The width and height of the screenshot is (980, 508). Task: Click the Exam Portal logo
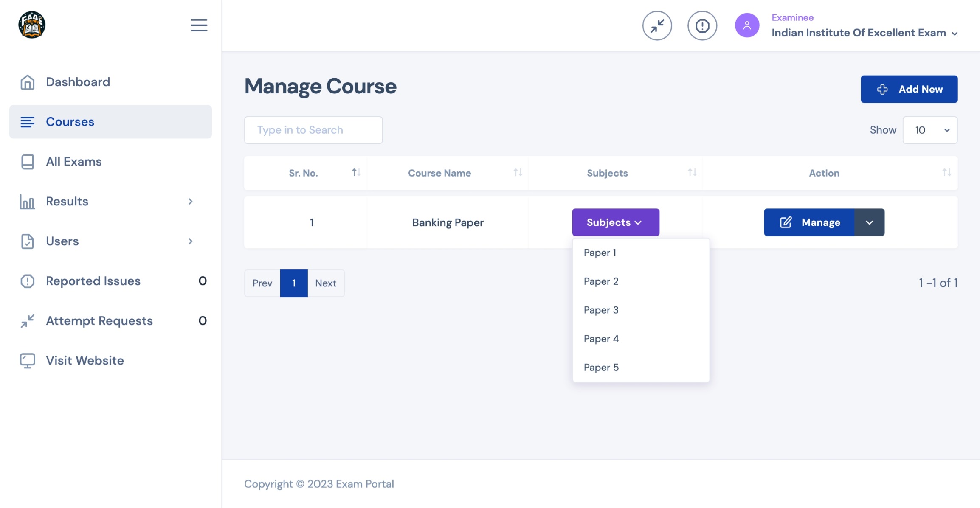pos(32,25)
